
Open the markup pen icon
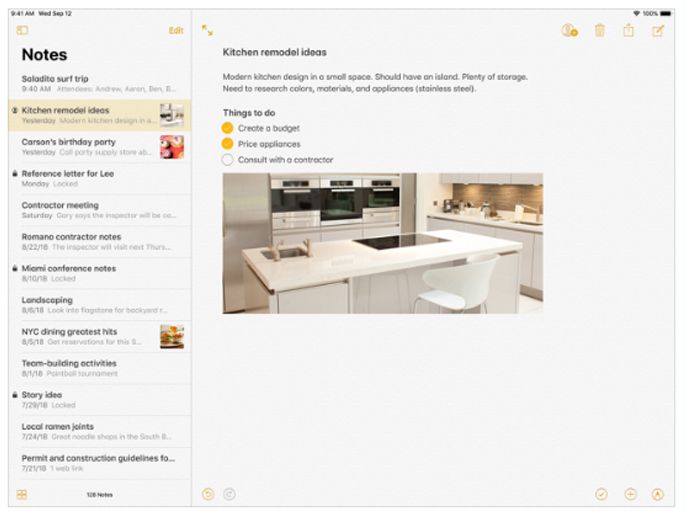pyautogui.click(x=658, y=494)
